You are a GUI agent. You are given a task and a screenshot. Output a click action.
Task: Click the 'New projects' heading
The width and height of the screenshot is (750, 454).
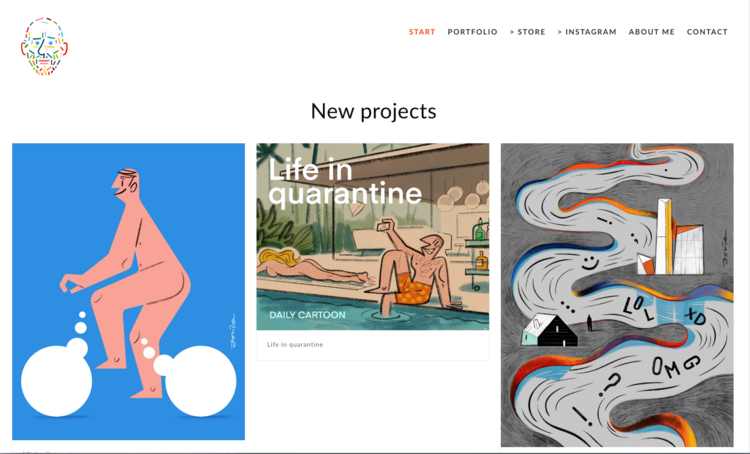click(374, 111)
